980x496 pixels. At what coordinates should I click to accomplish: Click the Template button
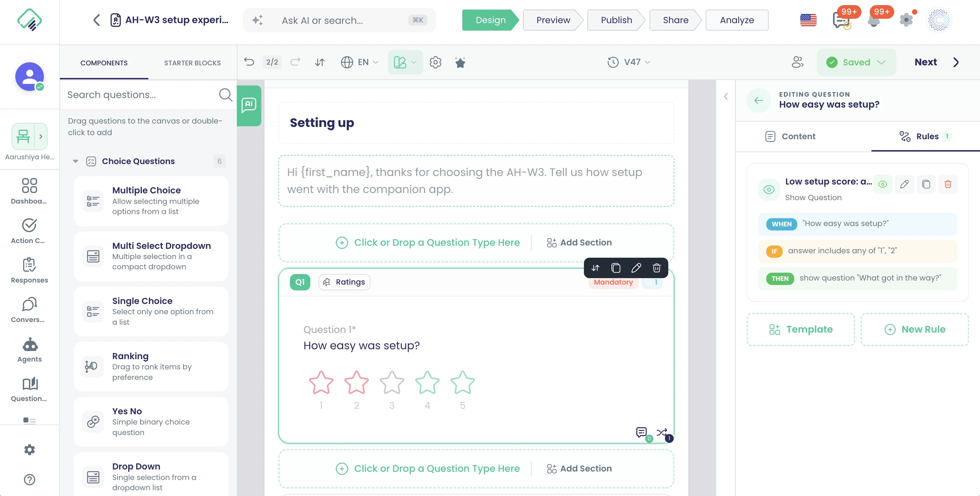point(801,329)
